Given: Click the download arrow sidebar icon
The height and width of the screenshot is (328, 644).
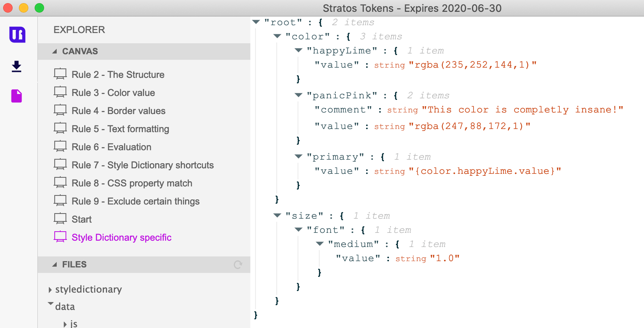Looking at the screenshot, I should 17,66.
